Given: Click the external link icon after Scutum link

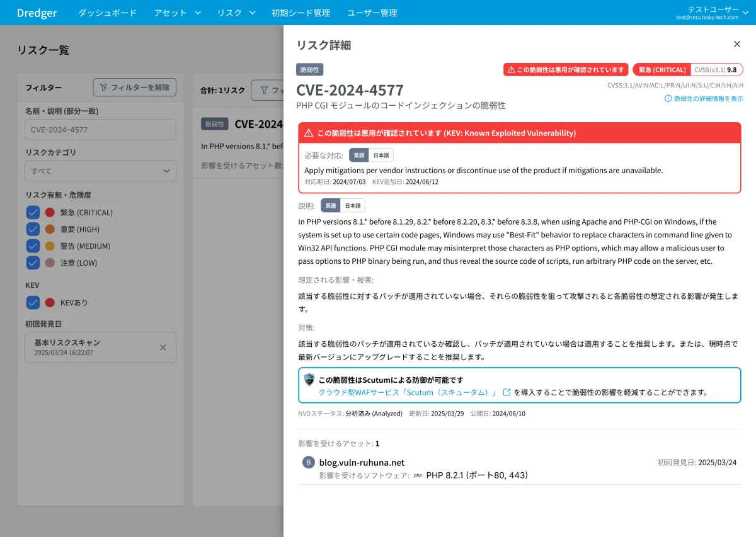Looking at the screenshot, I should tap(507, 392).
